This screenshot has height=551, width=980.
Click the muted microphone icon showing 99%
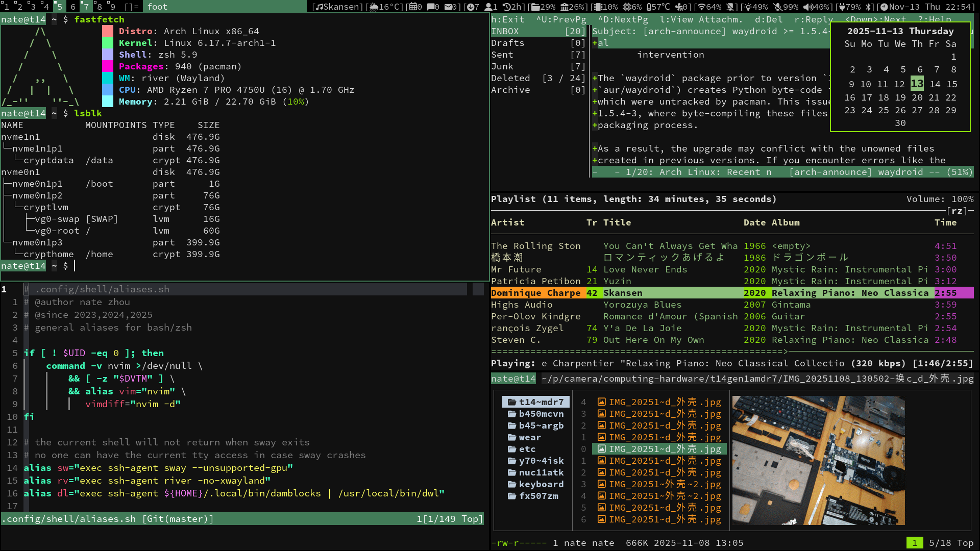pos(777,7)
